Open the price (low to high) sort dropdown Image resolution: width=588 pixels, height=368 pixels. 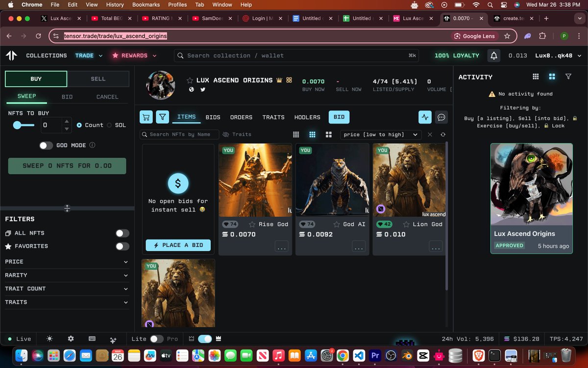(381, 134)
